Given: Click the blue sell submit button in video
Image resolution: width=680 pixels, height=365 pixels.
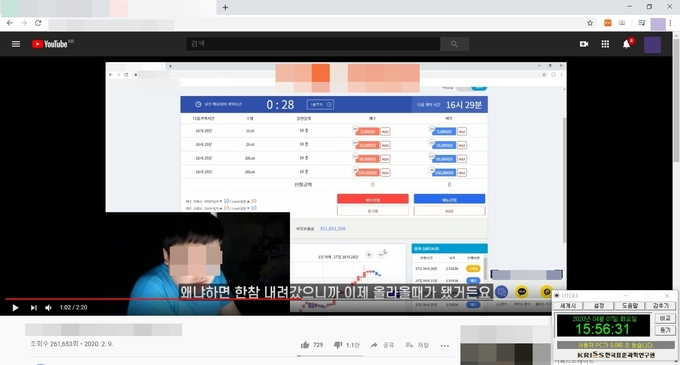Looking at the screenshot, I should point(449,199).
